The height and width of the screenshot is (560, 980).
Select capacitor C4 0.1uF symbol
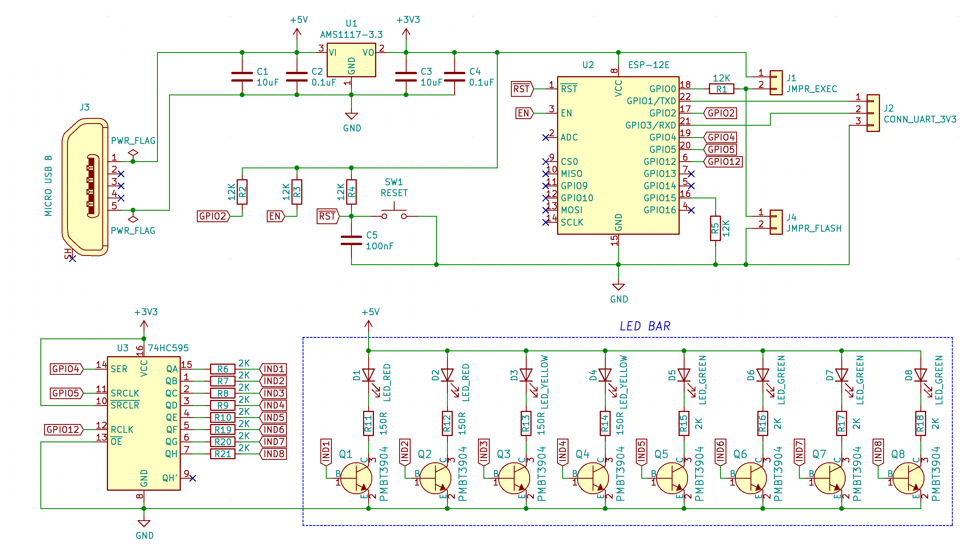(x=454, y=76)
